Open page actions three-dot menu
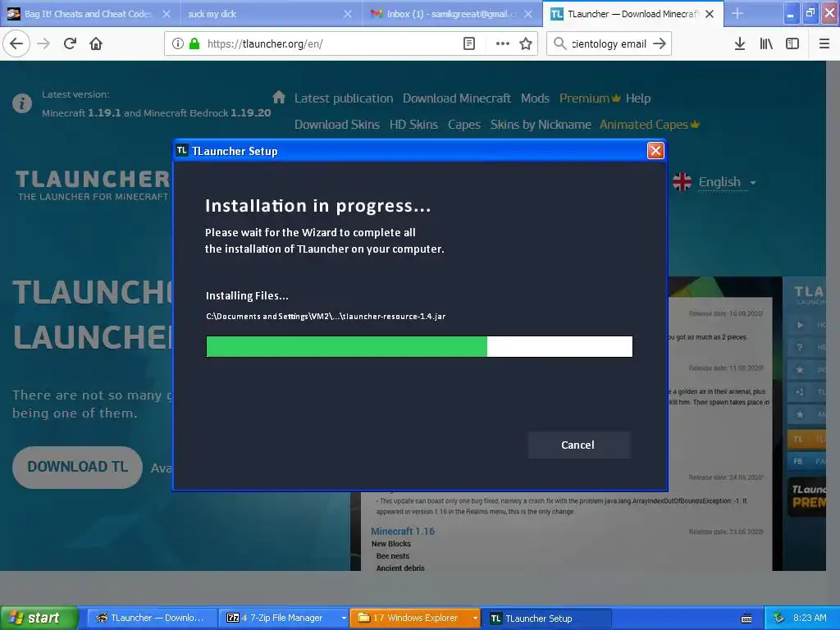Screen dimensions: 840x630 click(x=502, y=43)
